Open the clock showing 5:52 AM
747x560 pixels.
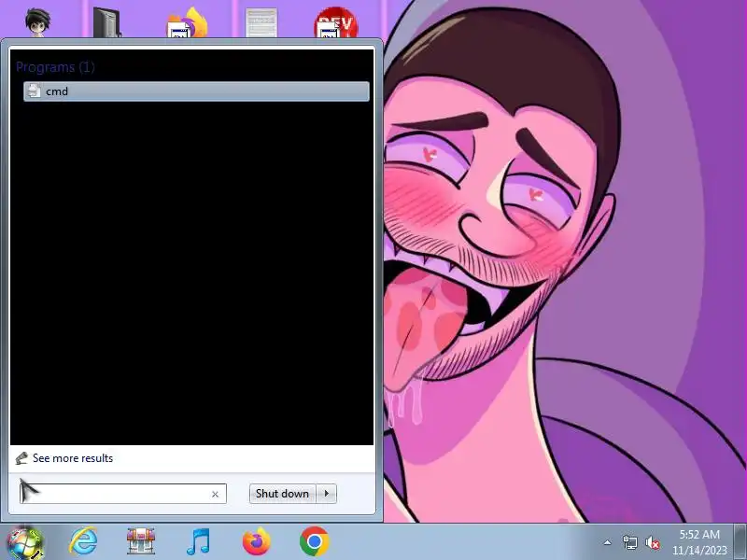(x=699, y=542)
